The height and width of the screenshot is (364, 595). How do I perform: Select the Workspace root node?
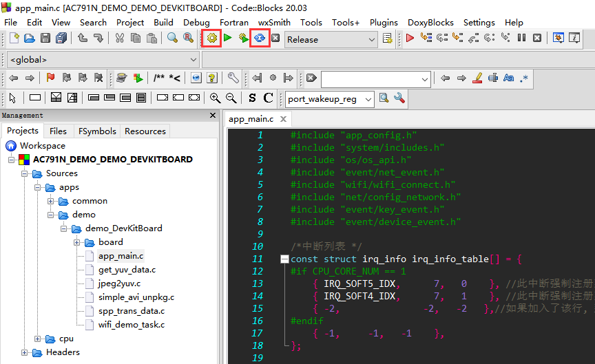[x=43, y=146]
